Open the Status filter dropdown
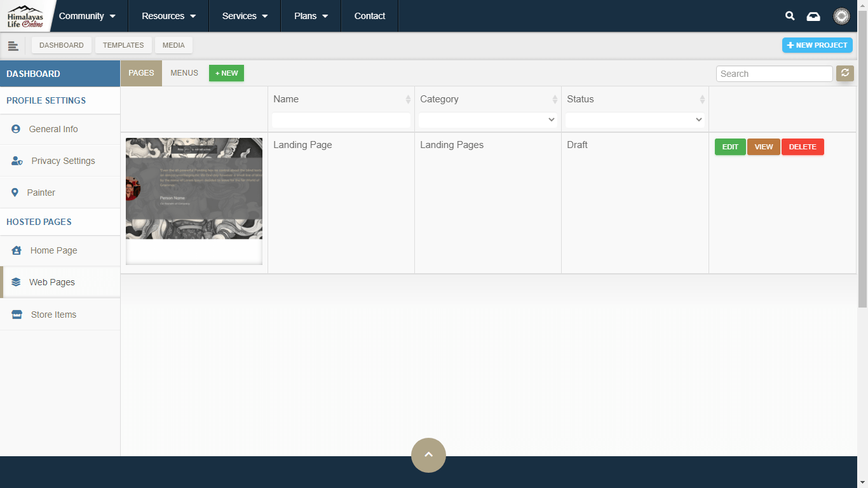868x488 pixels. pos(634,119)
